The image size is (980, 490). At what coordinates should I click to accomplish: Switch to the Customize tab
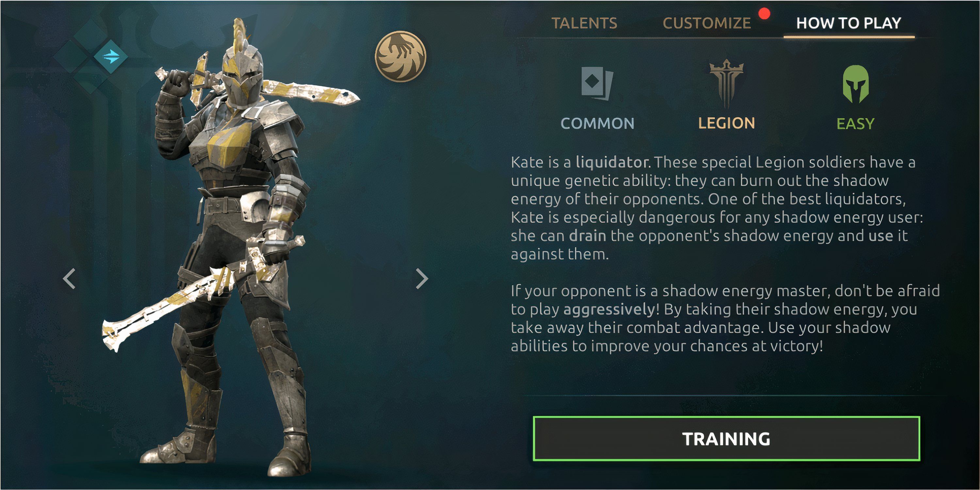pyautogui.click(x=707, y=23)
